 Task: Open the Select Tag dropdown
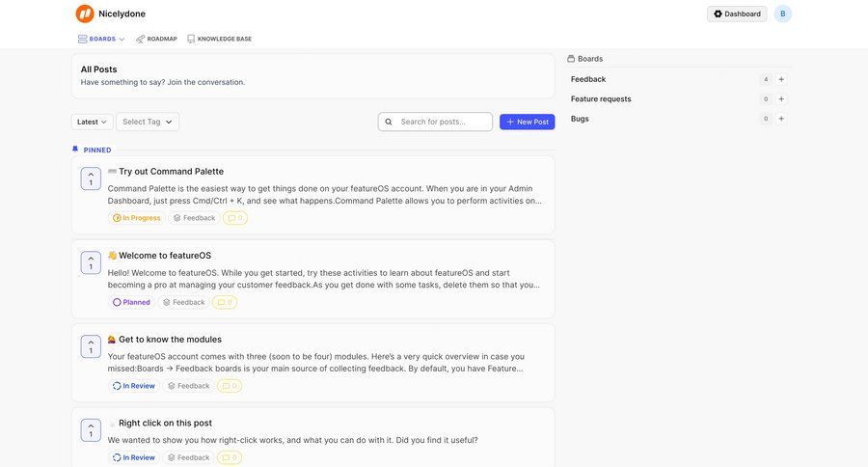click(x=148, y=122)
